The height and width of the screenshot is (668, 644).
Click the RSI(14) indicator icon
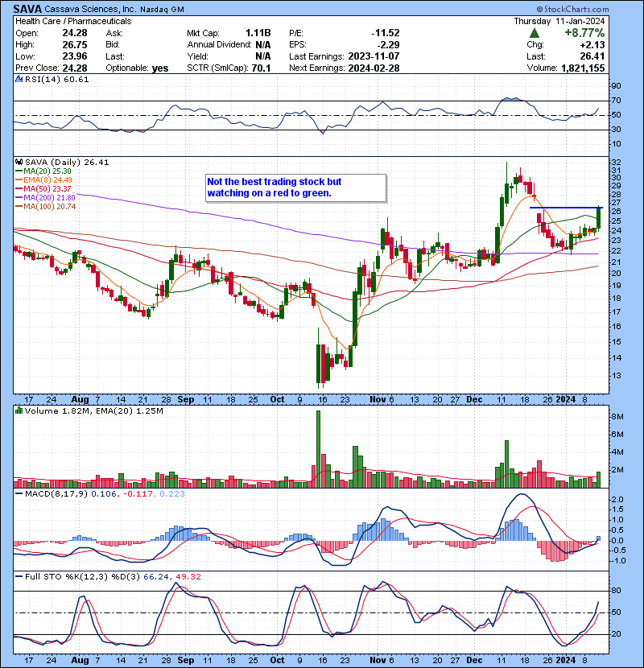click(19, 79)
